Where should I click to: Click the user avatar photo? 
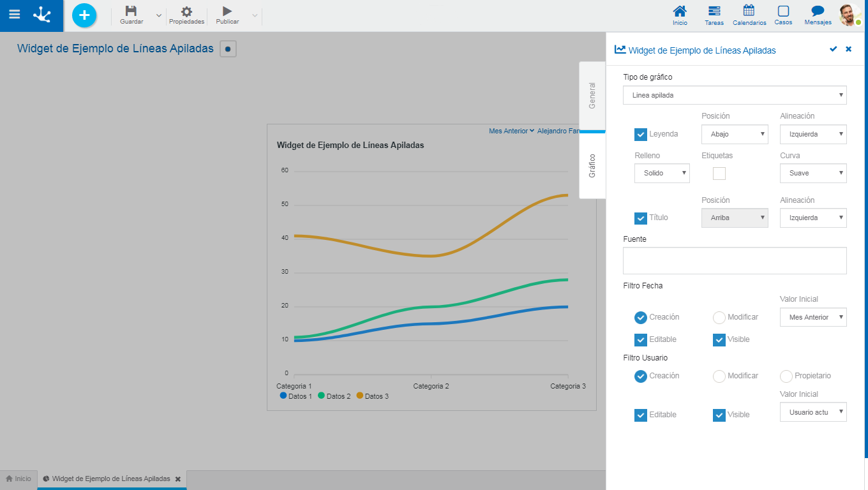(x=848, y=15)
